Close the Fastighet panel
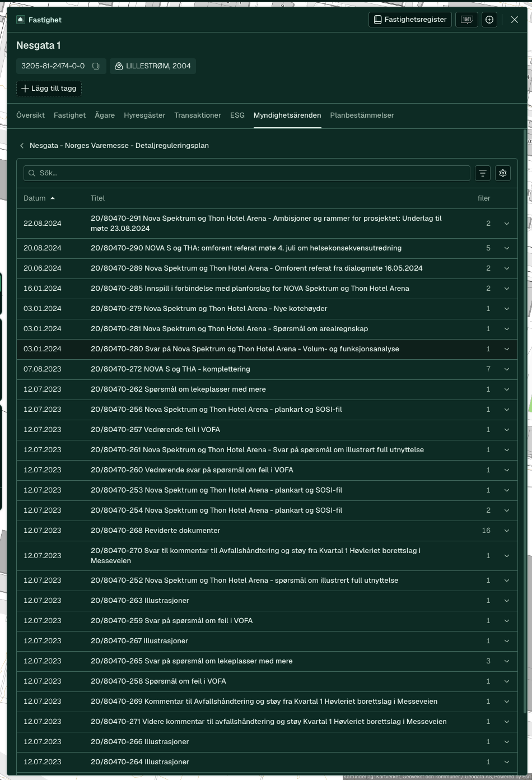532x780 pixels. (x=515, y=20)
